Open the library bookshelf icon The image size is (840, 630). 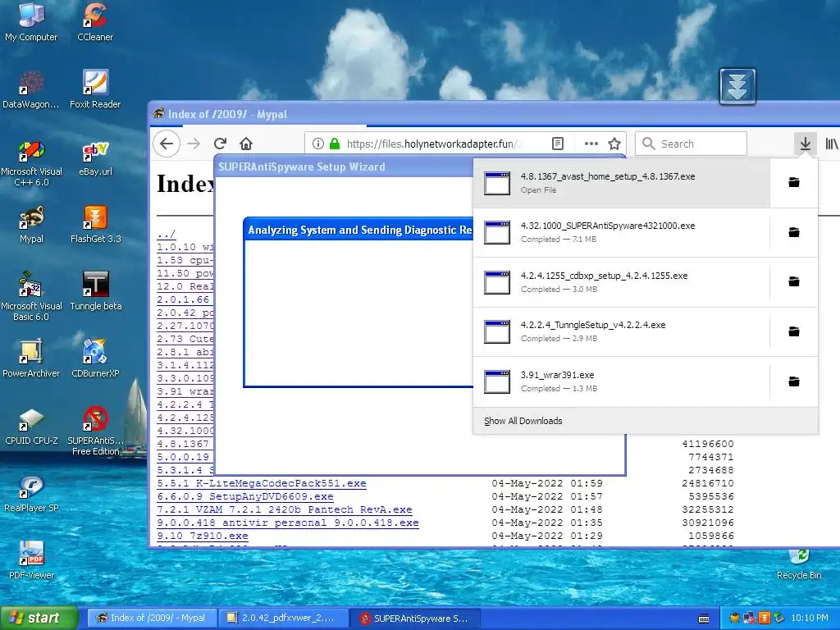pyautogui.click(x=832, y=144)
